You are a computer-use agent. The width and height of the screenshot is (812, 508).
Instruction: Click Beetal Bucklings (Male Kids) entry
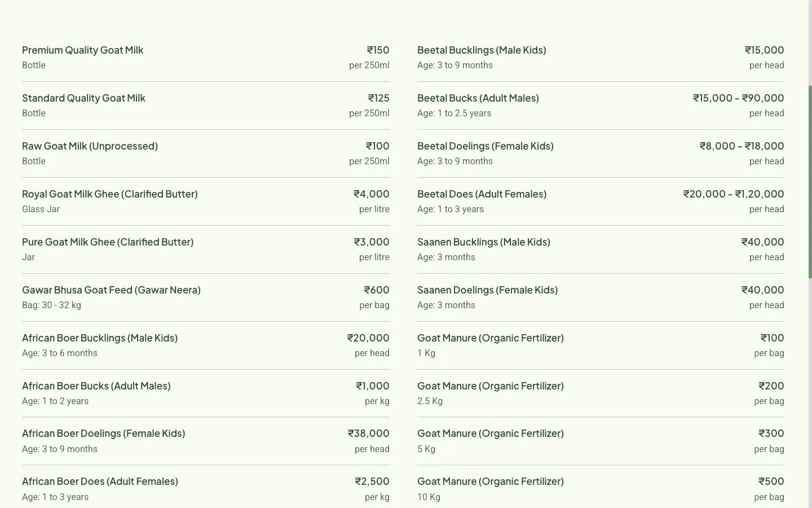tap(601, 58)
